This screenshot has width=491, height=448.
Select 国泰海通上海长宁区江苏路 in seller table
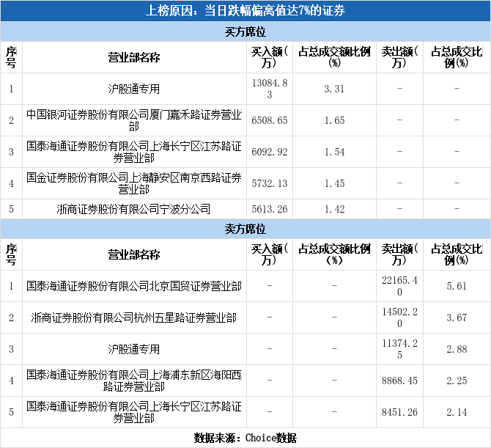(x=134, y=412)
